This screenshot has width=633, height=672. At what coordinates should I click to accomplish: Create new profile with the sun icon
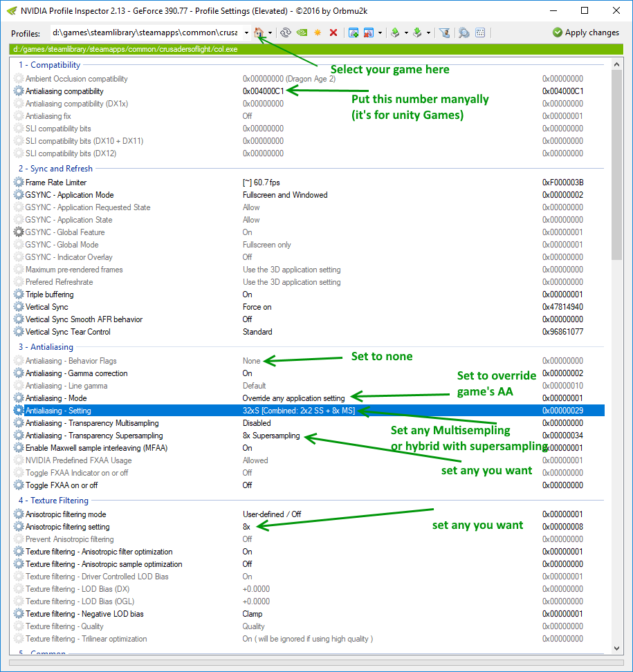[318, 32]
